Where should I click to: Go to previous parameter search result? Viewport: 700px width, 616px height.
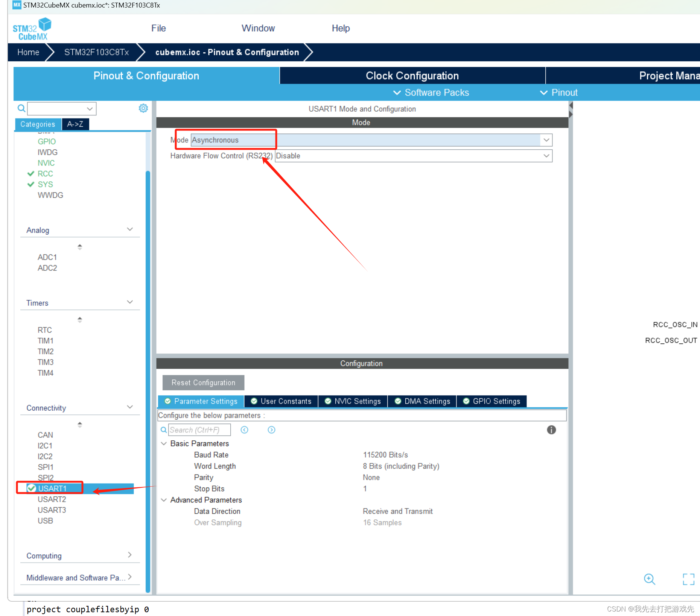tap(245, 430)
